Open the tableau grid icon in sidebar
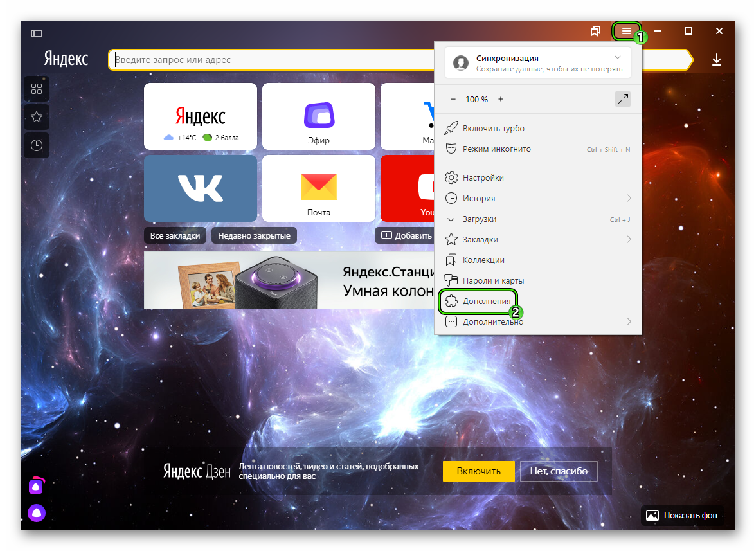 (x=37, y=89)
